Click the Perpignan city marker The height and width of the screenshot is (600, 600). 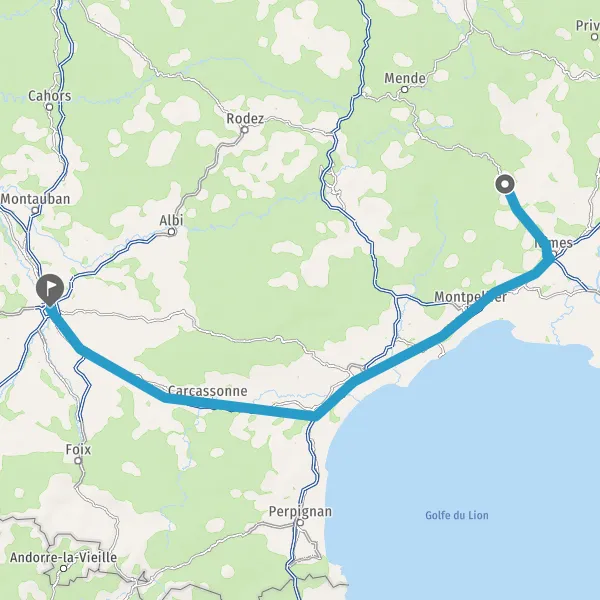tap(300, 523)
